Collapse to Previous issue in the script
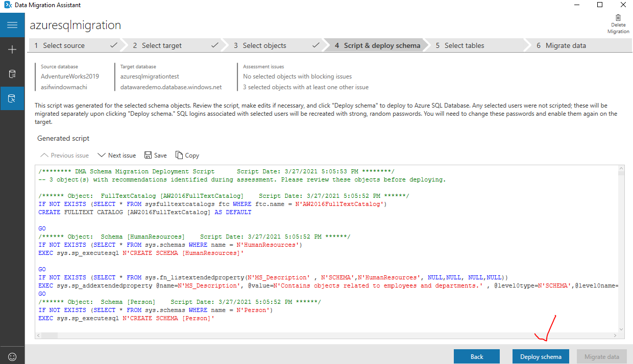The image size is (633, 364). [x=64, y=155]
